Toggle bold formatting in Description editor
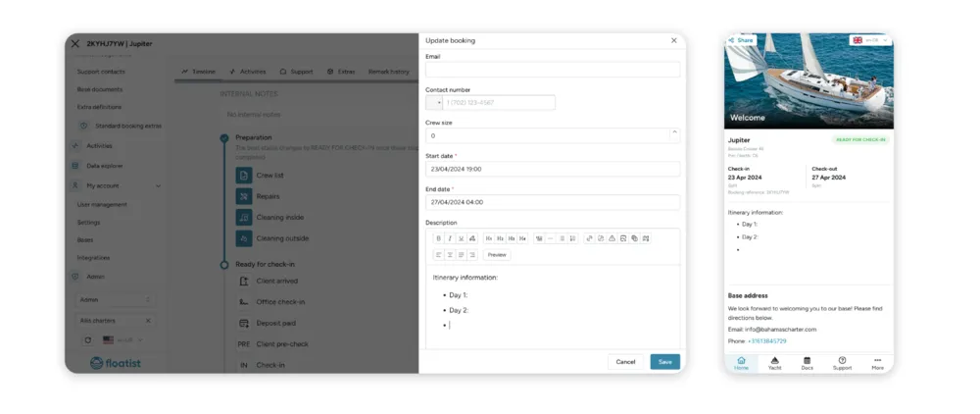Viewport: 980px width, 414px height. 438,238
